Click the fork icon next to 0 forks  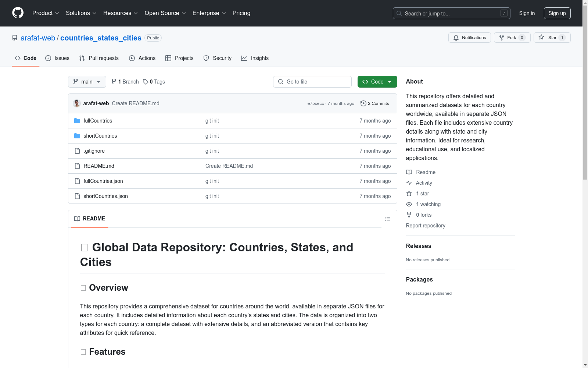409,215
